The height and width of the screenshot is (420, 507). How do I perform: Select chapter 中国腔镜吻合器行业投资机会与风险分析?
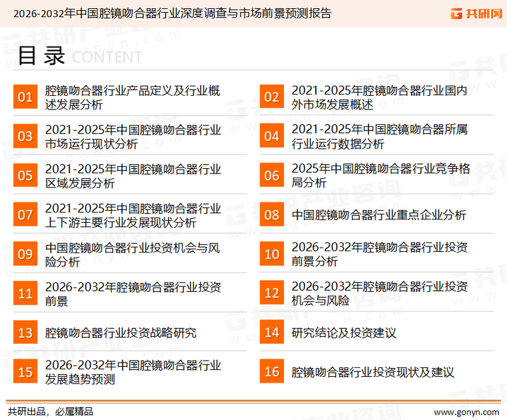(x=132, y=255)
